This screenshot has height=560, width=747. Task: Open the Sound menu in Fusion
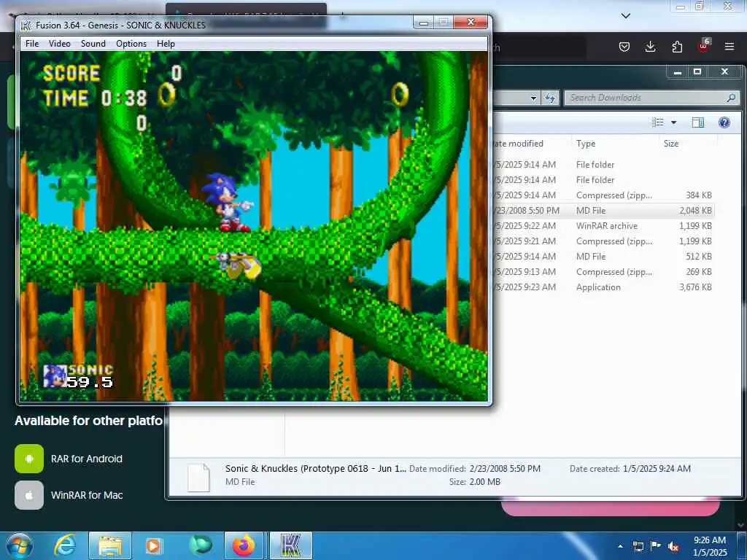click(x=93, y=43)
